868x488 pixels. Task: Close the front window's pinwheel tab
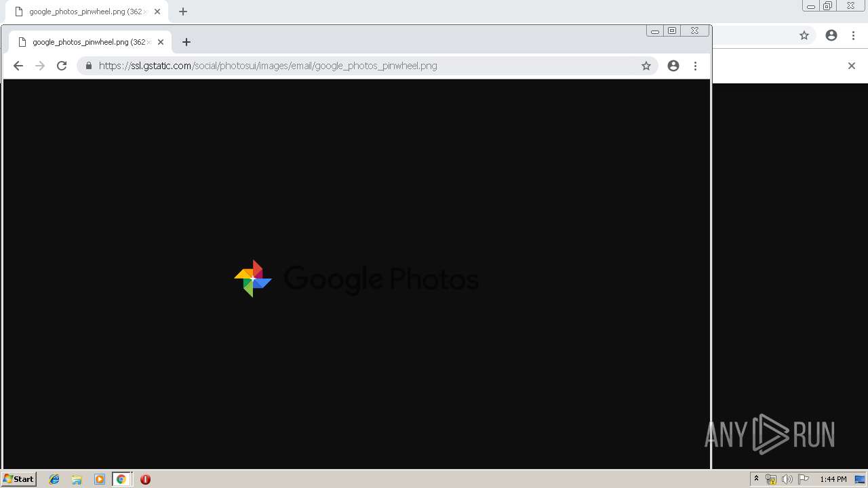161,42
